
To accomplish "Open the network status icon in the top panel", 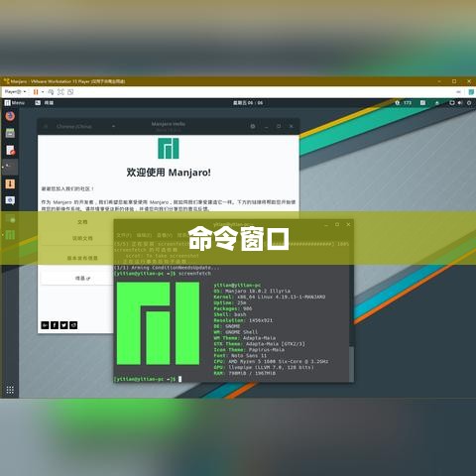I will (x=451, y=103).
